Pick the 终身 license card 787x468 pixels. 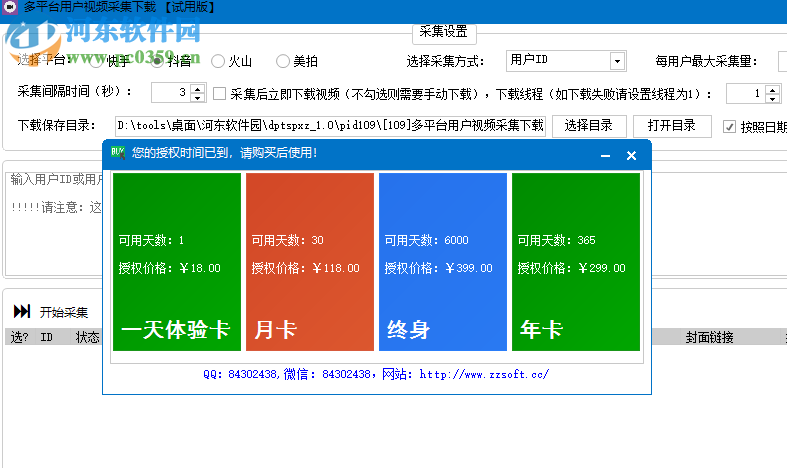[443, 262]
